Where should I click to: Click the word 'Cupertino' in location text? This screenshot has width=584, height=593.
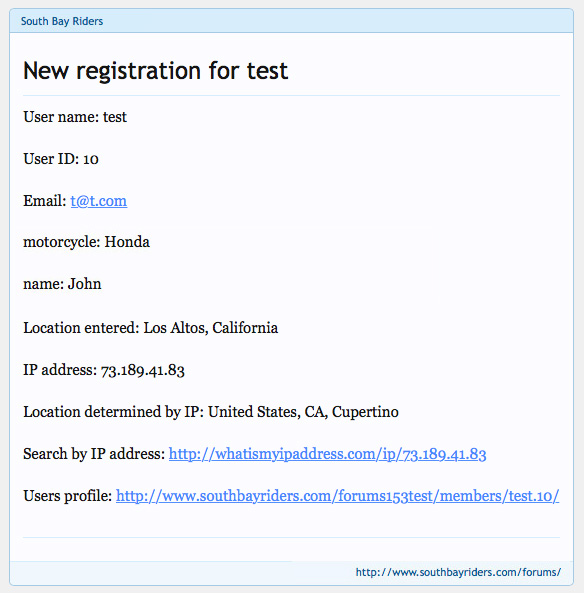[x=365, y=412]
